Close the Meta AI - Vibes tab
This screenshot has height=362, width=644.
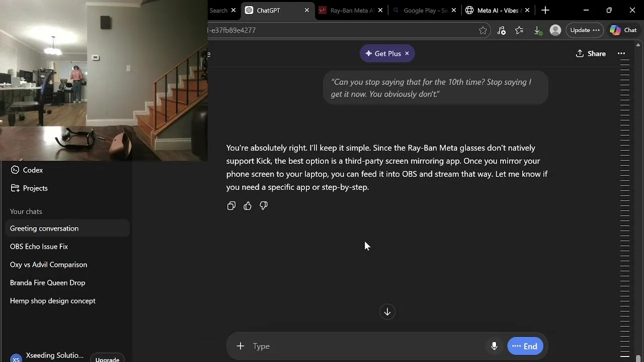[527, 10]
